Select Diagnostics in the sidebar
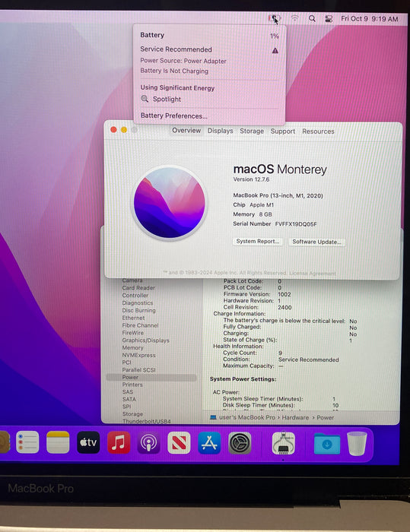Screen dimensions: 410x532 (x=138, y=302)
